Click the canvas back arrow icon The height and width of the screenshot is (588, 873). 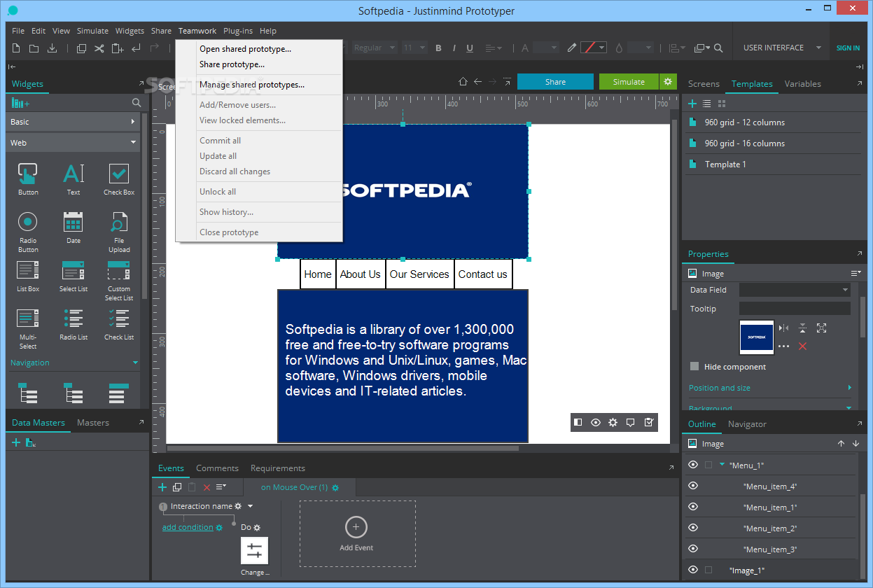(x=478, y=82)
